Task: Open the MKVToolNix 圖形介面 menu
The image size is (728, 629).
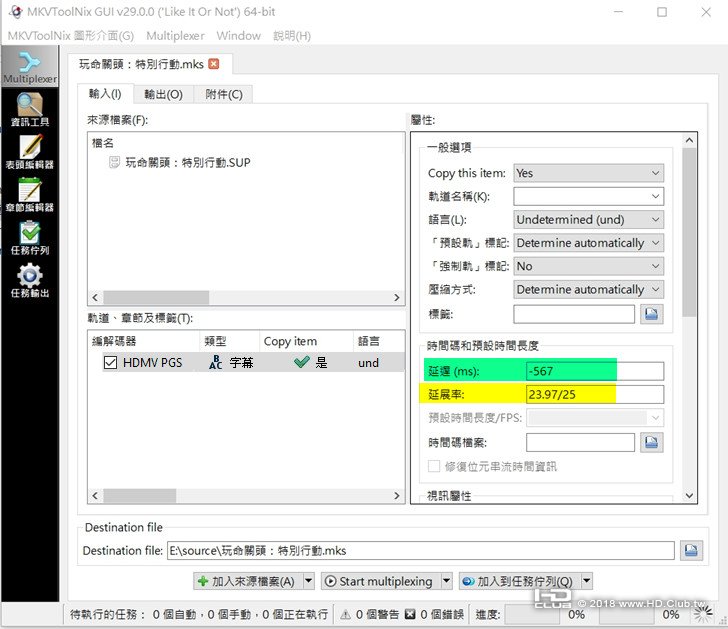Action: point(71,36)
